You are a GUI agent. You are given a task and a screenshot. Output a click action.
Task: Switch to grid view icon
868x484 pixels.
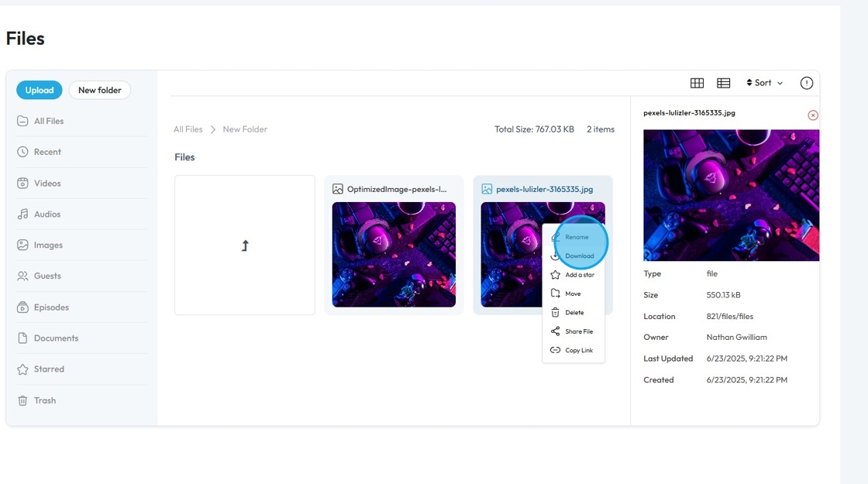[697, 83]
